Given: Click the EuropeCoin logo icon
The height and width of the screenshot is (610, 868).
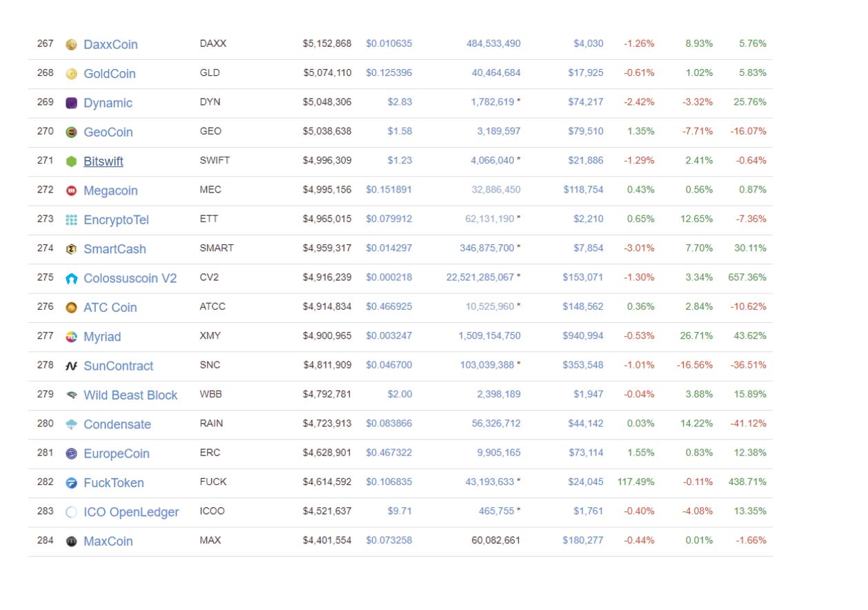Looking at the screenshot, I should 71,454.
